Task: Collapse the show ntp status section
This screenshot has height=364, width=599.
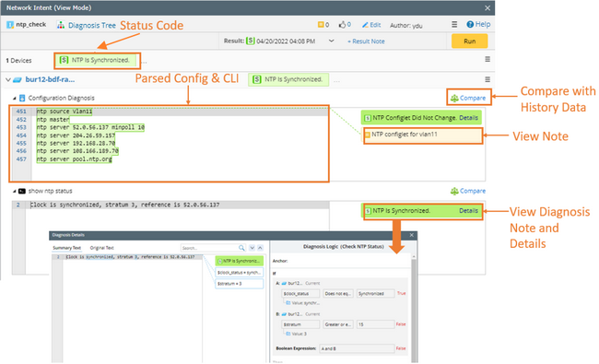Action: (15, 191)
